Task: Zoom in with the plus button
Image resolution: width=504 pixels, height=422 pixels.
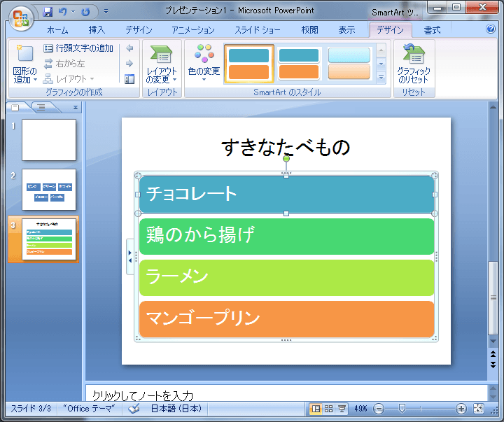Action: coord(461,409)
